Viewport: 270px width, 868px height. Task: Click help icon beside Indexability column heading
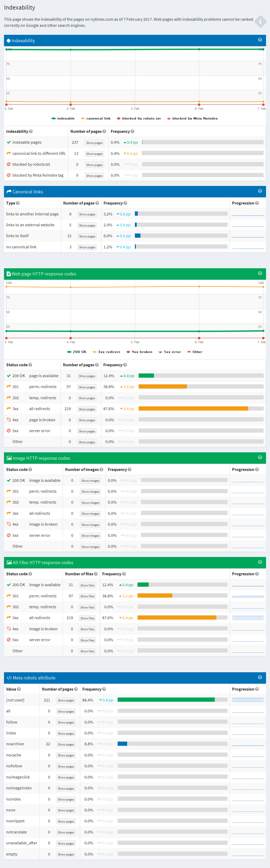31,131
